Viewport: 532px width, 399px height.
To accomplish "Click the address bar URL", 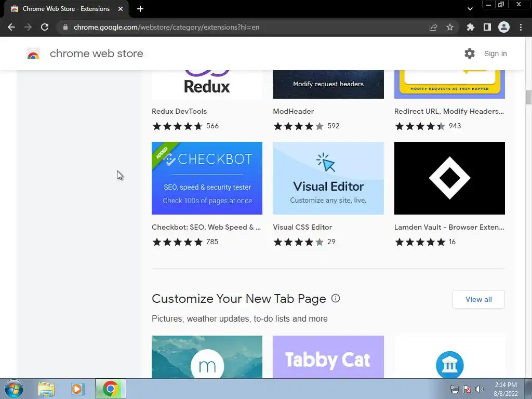I will (x=166, y=27).
